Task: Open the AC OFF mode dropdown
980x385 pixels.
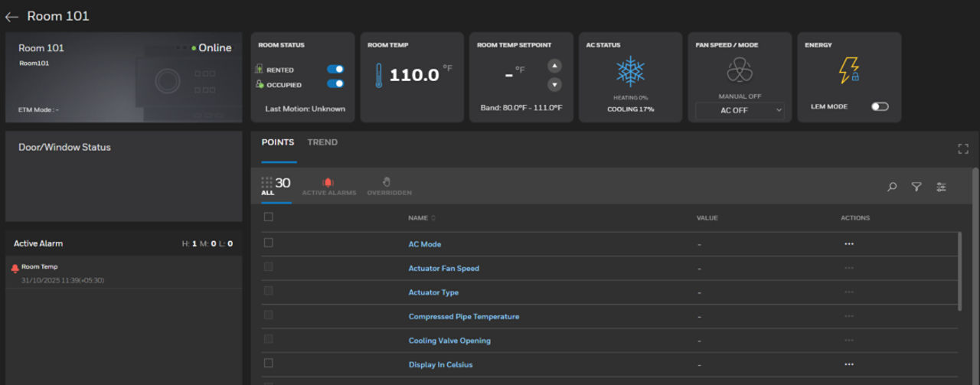Action: click(740, 110)
